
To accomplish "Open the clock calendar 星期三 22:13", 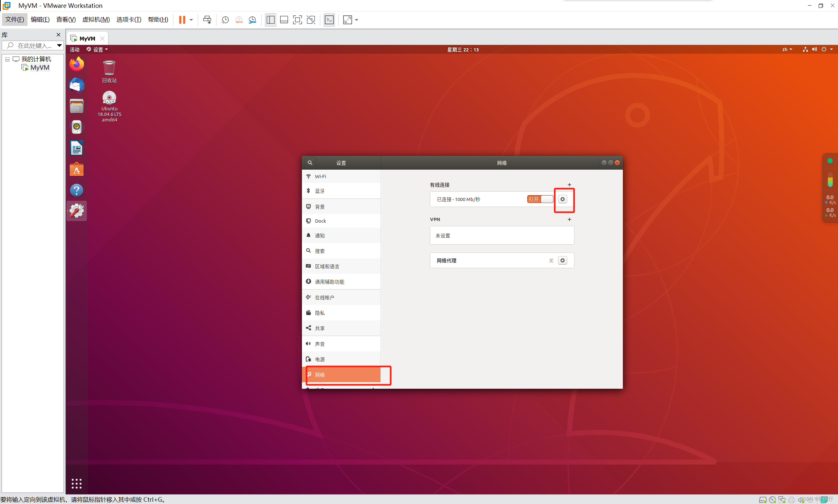I will (x=463, y=49).
